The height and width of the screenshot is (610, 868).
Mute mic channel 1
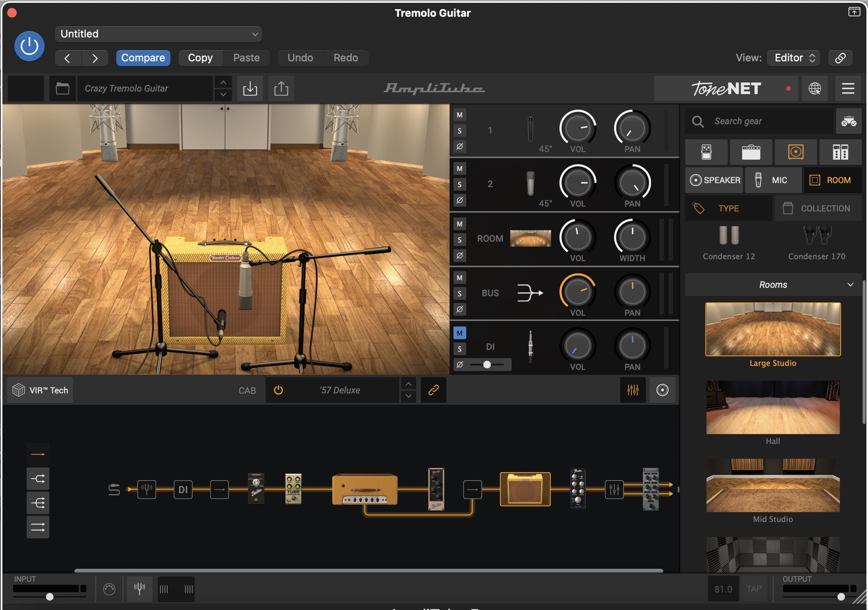459,115
